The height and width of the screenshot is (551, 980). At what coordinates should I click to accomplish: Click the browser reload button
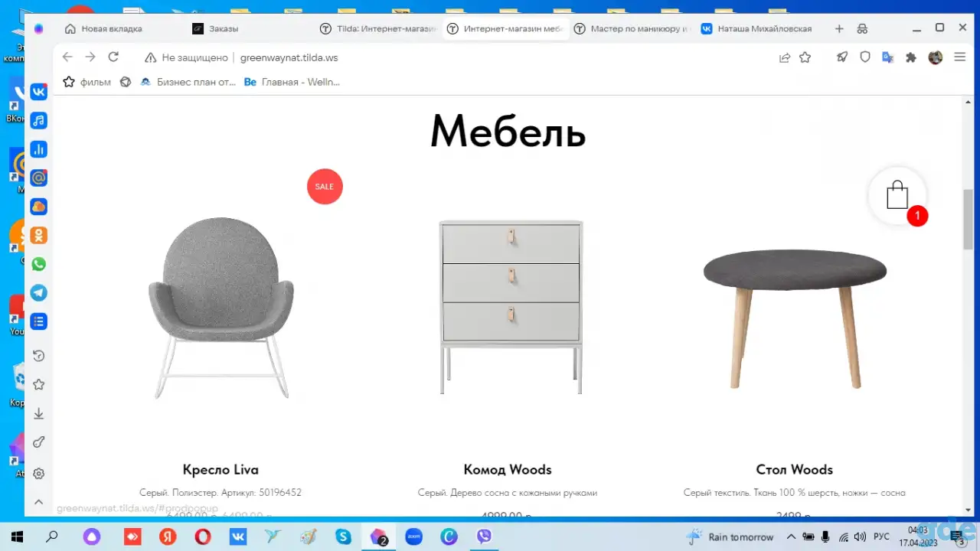(x=113, y=57)
